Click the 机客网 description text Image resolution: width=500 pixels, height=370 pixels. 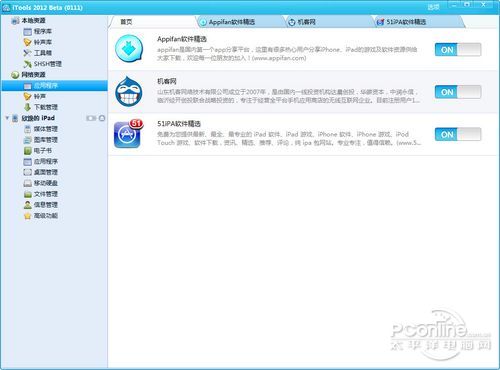289,96
